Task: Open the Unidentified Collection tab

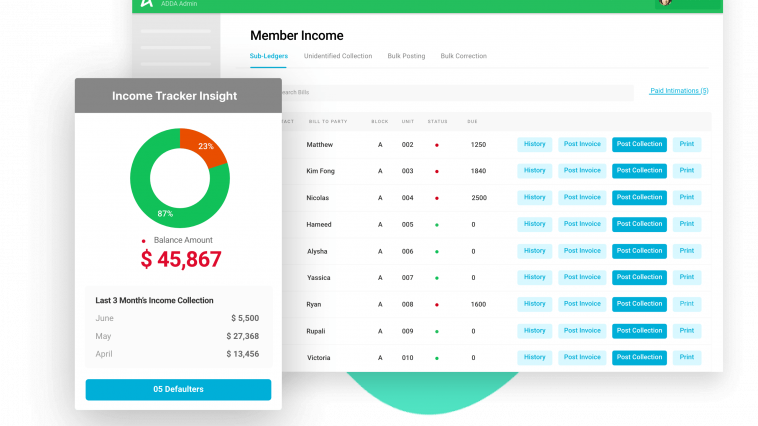Action: (338, 56)
